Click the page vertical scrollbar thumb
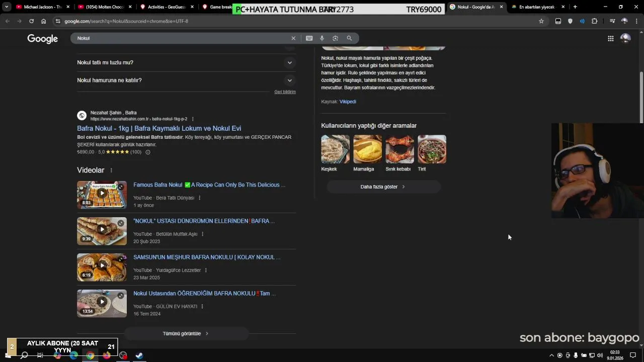The width and height of the screenshot is (644, 362). pos(641,97)
